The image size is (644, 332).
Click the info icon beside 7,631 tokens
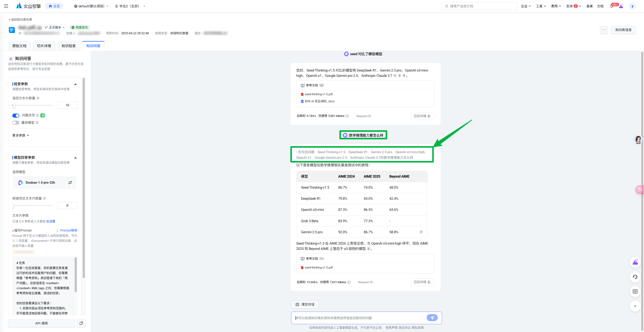point(349,282)
